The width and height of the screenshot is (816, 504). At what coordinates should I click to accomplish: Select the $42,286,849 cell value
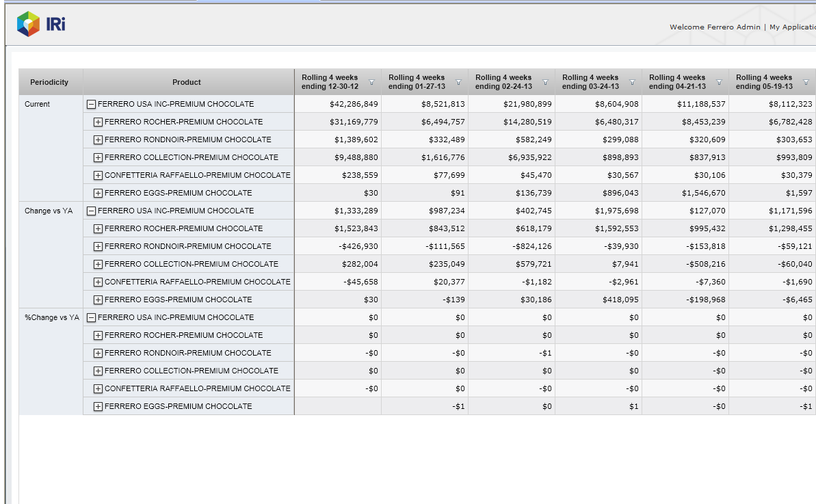tap(353, 105)
